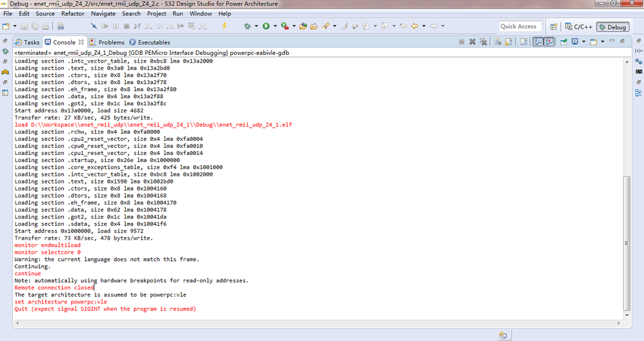This screenshot has height=341, width=644.
Task: Minimize the console view panel
Action: tap(612, 41)
